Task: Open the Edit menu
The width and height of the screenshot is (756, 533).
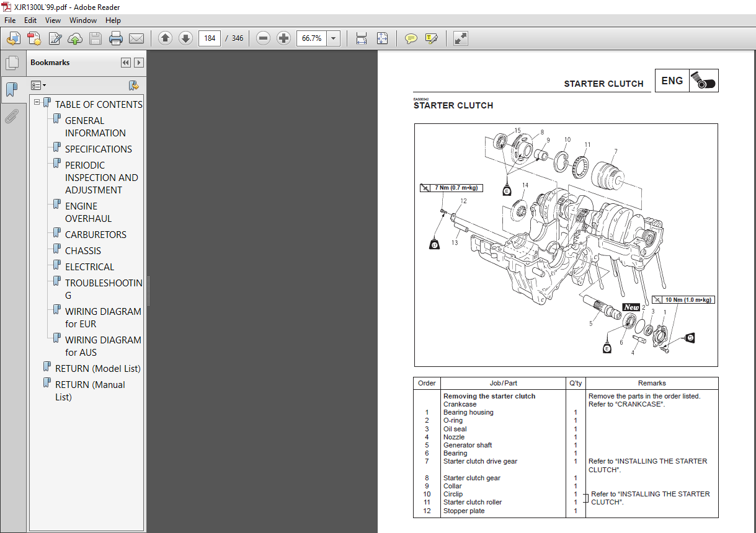Action: (x=30, y=20)
